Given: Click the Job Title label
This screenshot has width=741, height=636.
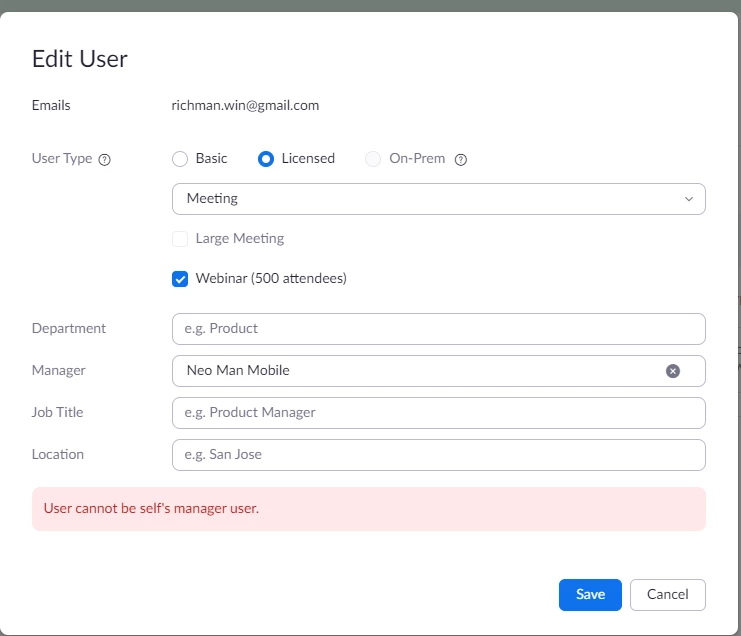Looking at the screenshot, I should (57, 413).
